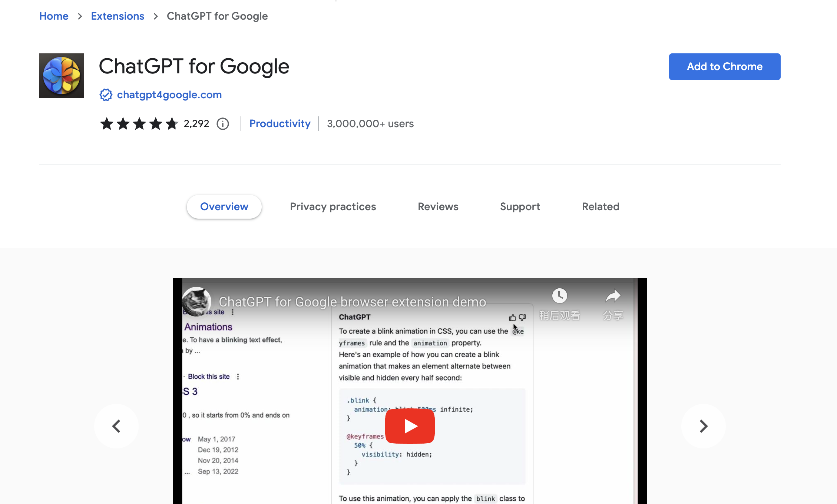Play the ChatGPT demo video
Image resolution: width=837 pixels, height=504 pixels.
tap(410, 425)
